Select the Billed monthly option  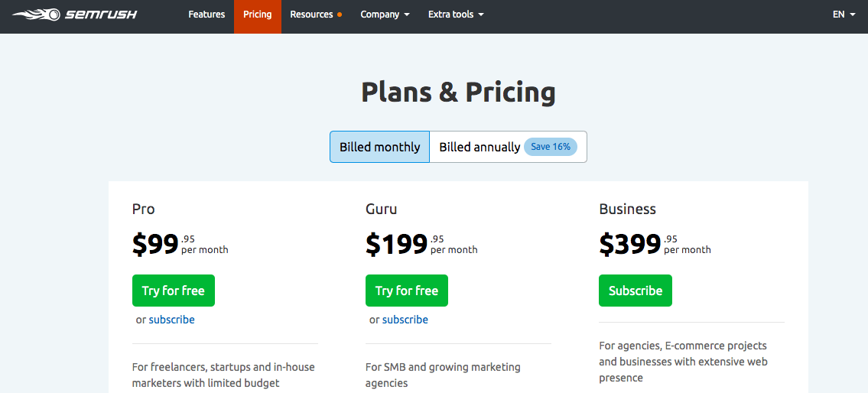380,147
